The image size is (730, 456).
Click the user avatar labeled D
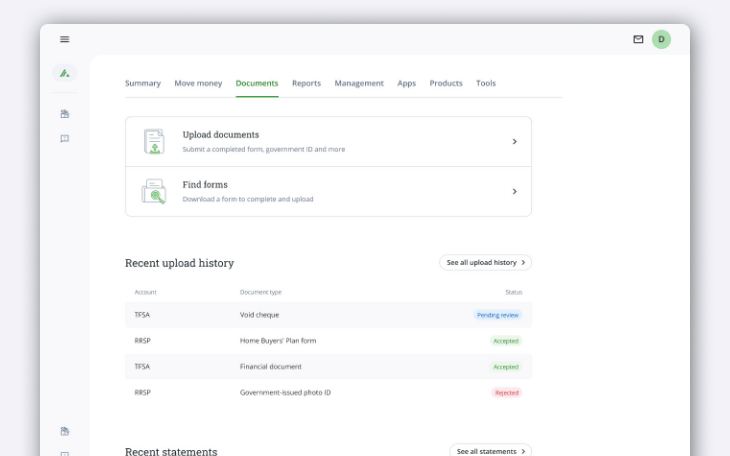661,39
